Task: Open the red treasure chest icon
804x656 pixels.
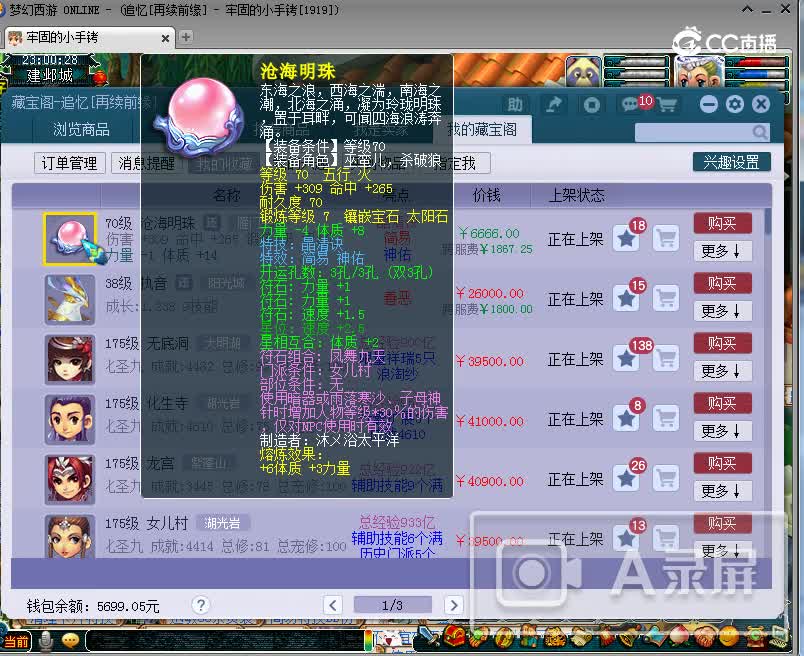Action: (453, 637)
